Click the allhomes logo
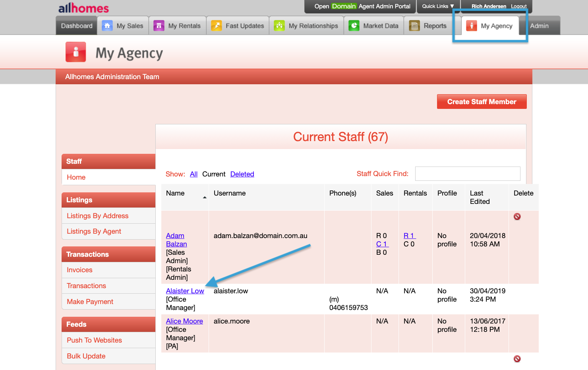This screenshot has height=370, width=588. coord(83,8)
